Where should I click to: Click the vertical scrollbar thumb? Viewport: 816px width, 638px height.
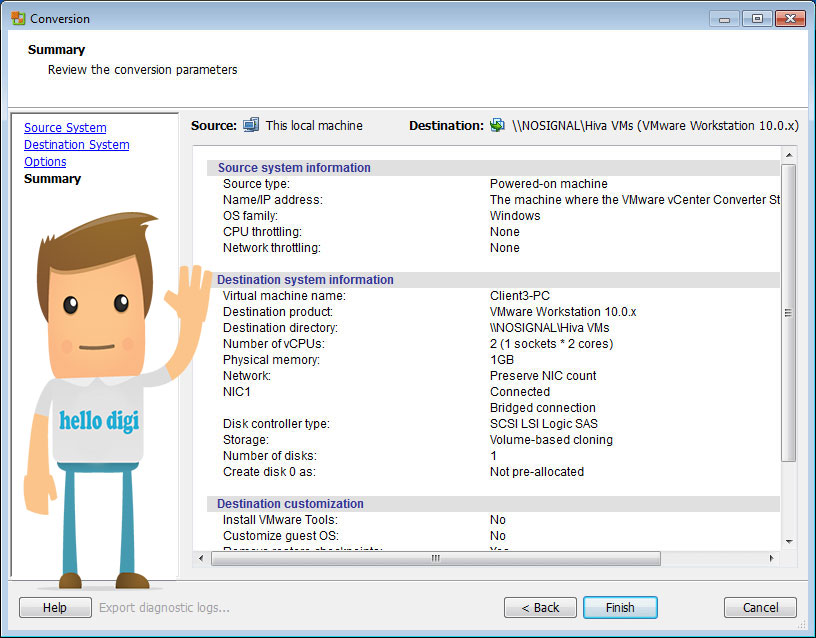point(789,313)
